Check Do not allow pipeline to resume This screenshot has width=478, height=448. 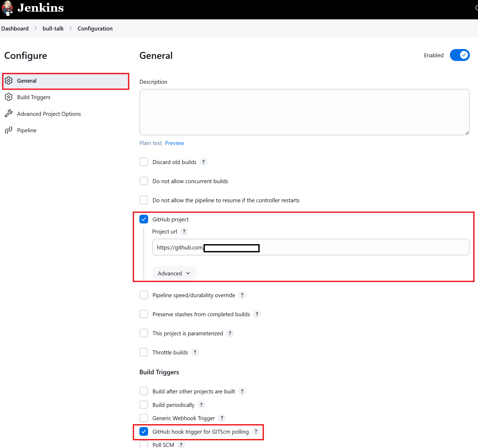(144, 200)
